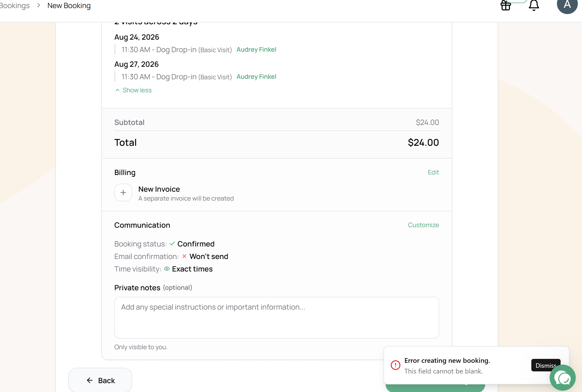Open the gift rewards icon
Image resolution: width=582 pixels, height=392 pixels.
point(505,5)
